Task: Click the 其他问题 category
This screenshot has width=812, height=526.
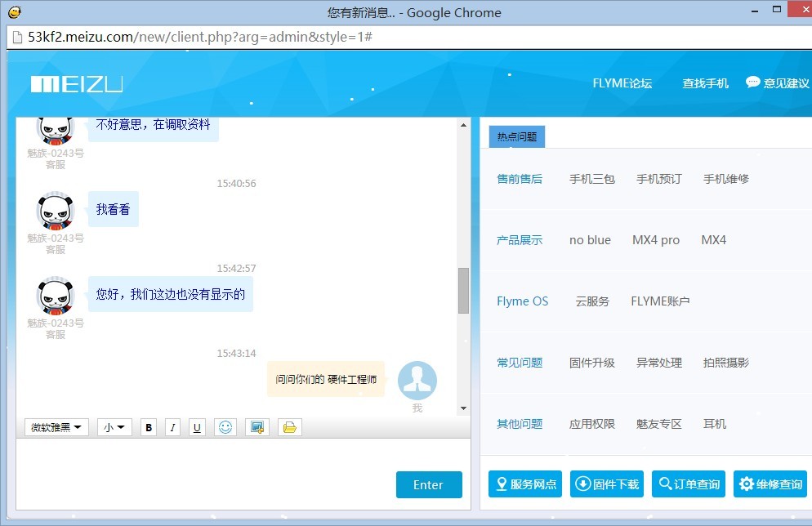Action: (520, 424)
